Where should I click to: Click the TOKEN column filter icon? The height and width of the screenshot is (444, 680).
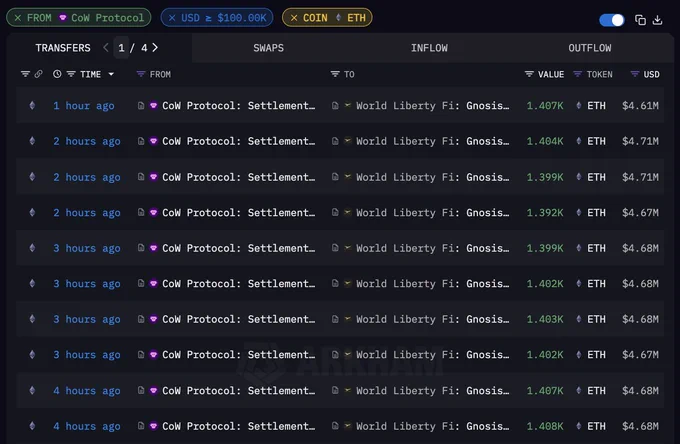coord(577,74)
